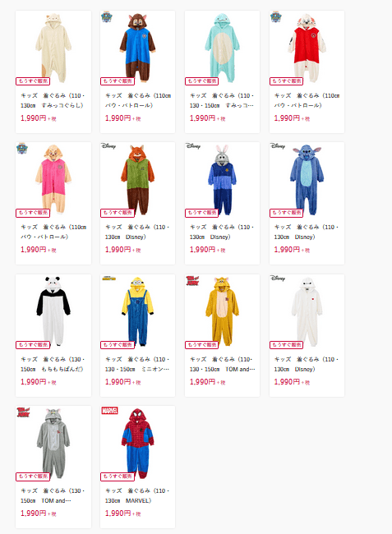The width and height of the screenshot is (392, 534).
Task: Click the MARVEL logo on Spider-Man costume
Action: [x=109, y=411]
